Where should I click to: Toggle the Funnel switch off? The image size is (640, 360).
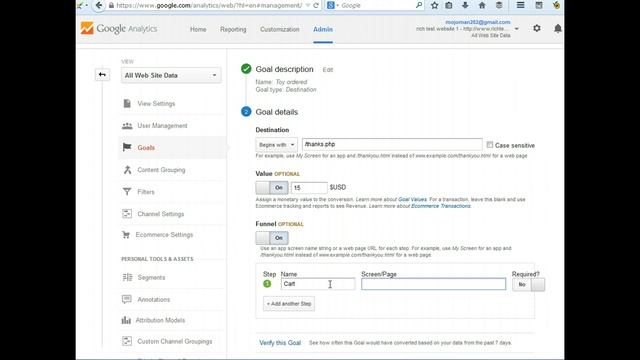click(x=272, y=238)
